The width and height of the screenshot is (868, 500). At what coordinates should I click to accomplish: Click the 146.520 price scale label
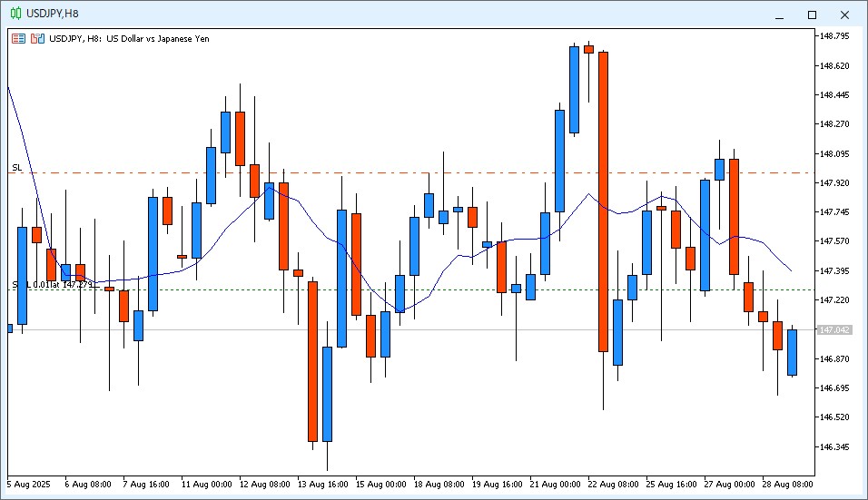(834, 417)
